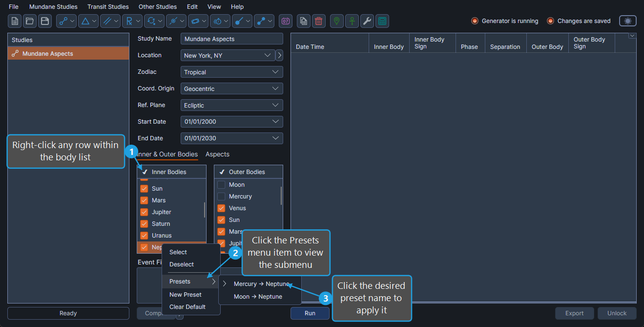Screen dimensions: 644x327
Task: Click the sun theme toggle icon
Action: [x=628, y=21]
